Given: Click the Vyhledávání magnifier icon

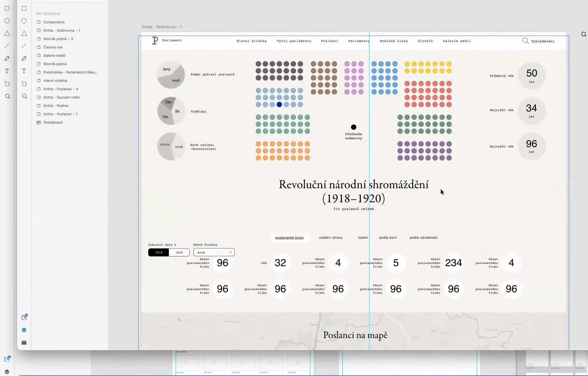Looking at the screenshot, I should pyautogui.click(x=525, y=41).
